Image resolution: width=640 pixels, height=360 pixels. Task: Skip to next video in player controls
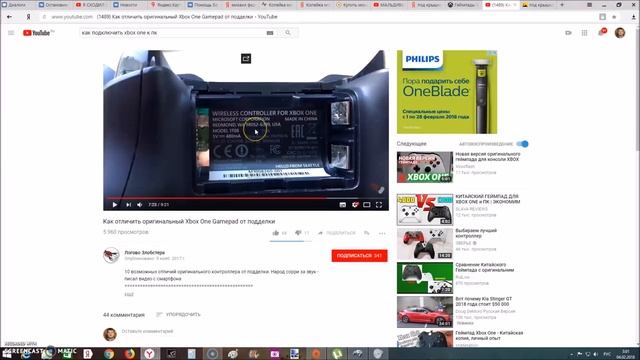pyautogui.click(x=128, y=204)
